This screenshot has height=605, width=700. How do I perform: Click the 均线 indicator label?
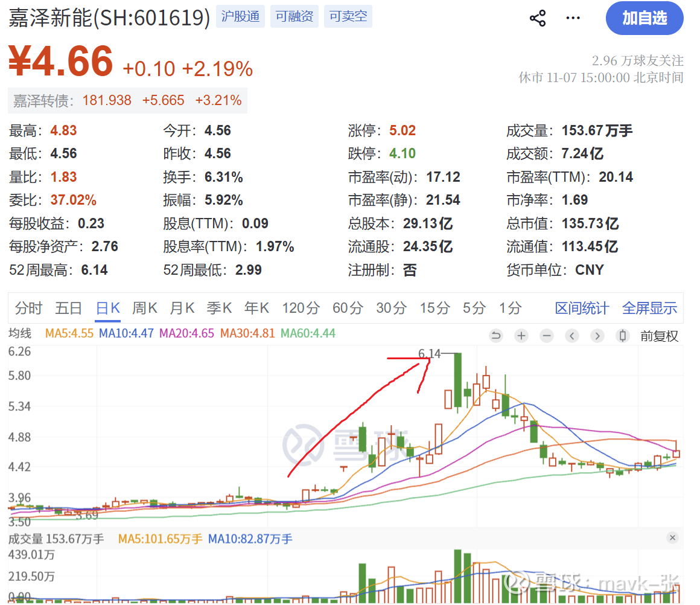20,333
